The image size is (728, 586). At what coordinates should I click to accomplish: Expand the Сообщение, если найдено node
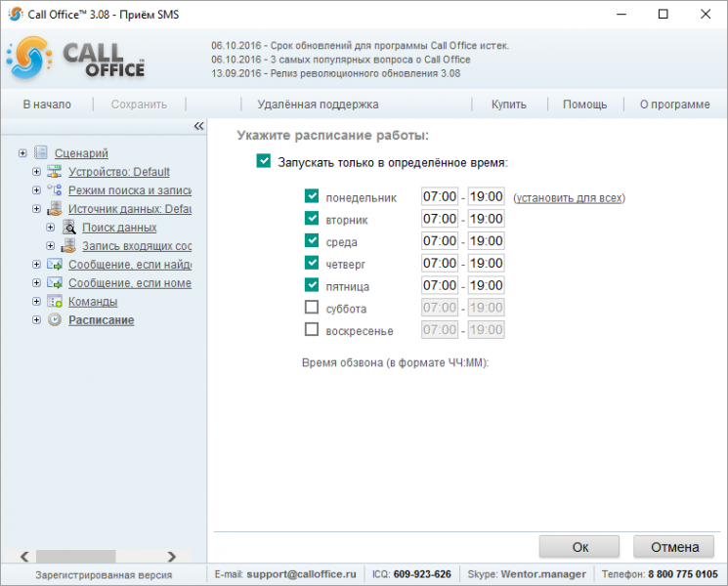[x=36, y=265]
